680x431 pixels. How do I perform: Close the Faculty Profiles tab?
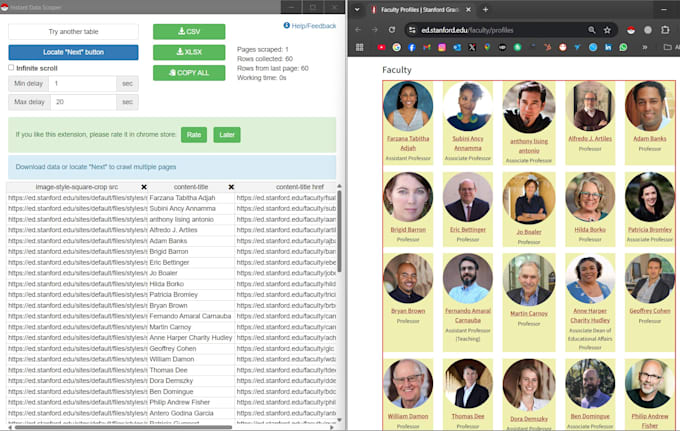pos(468,9)
